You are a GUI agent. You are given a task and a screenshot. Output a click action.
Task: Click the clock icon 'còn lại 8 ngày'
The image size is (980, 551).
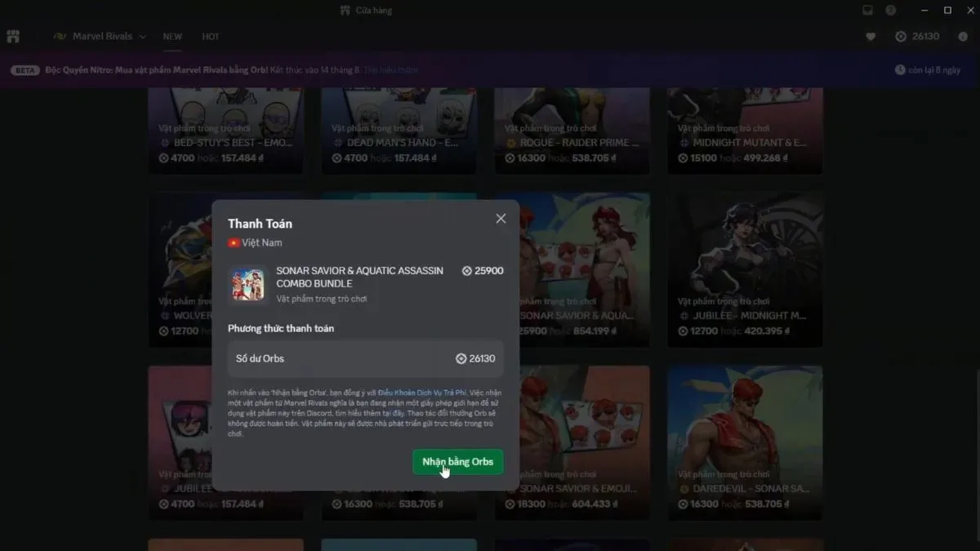click(900, 70)
